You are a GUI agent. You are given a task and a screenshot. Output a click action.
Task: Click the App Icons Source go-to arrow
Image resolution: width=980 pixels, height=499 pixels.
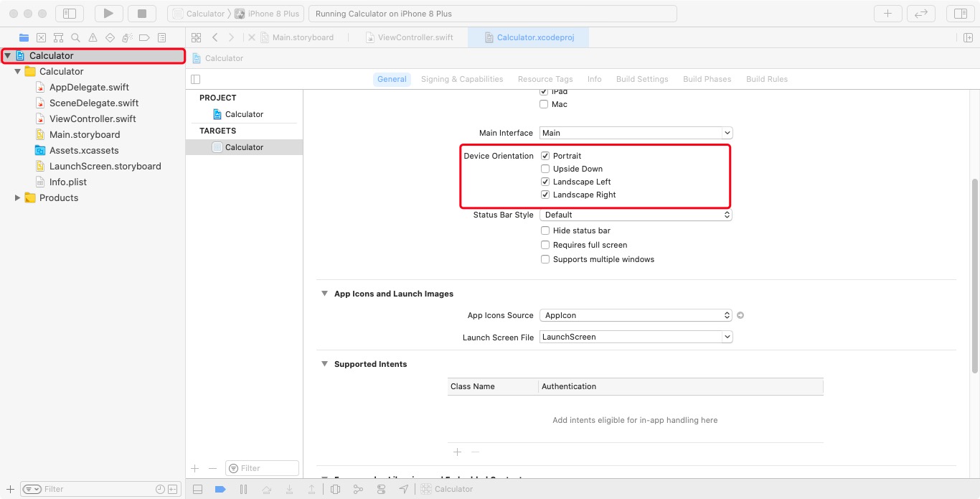(740, 315)
